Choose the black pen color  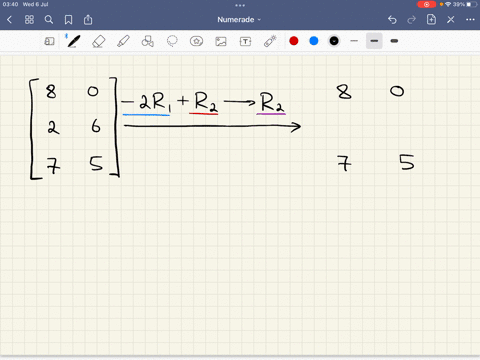click(x=334, y=41)
